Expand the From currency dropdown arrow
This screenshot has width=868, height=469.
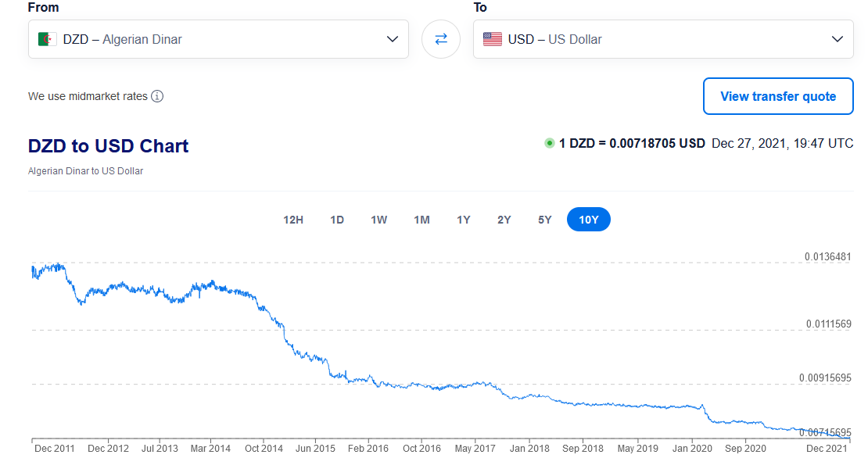393,39
